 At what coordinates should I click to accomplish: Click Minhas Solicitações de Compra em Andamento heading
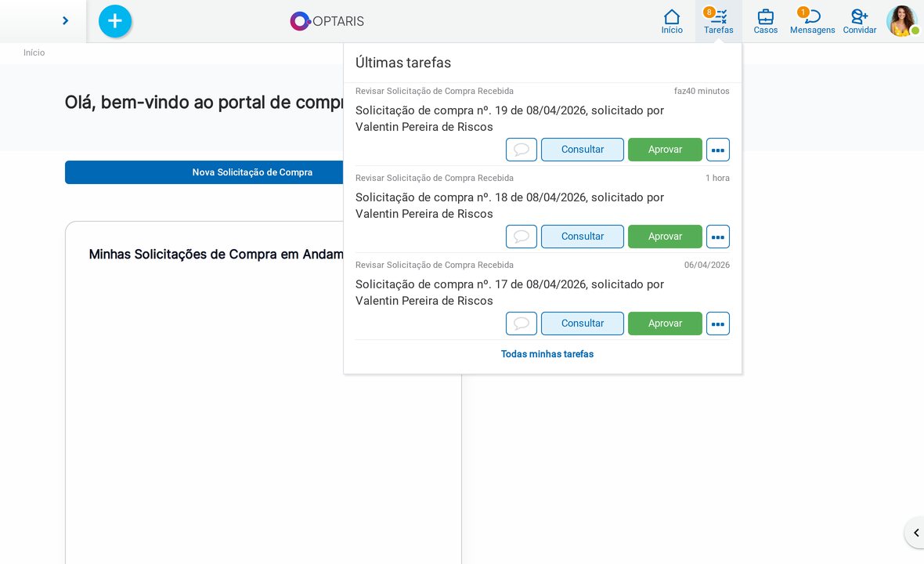(x=215, y=254)
